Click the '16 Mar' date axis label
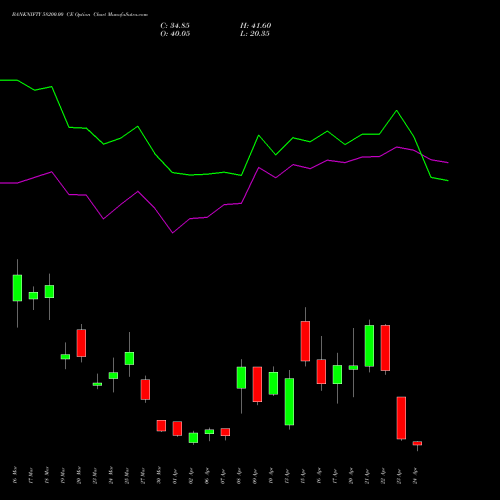 14,475
